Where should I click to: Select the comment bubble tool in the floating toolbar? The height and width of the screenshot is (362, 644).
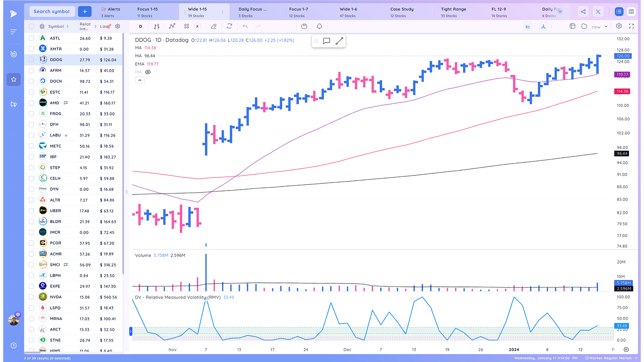[326, 41]
